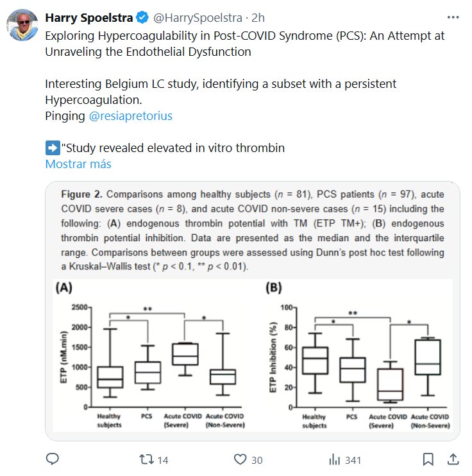Click the view count 341
This screenshot has width=472, height=476.
pyautogui.click(x=353, y=460)
